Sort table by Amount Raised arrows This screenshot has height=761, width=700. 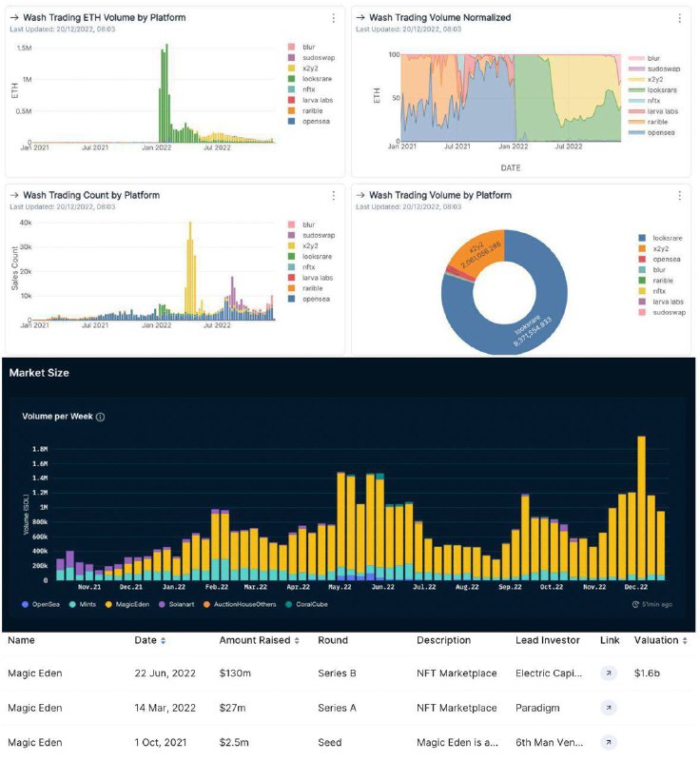297,640
